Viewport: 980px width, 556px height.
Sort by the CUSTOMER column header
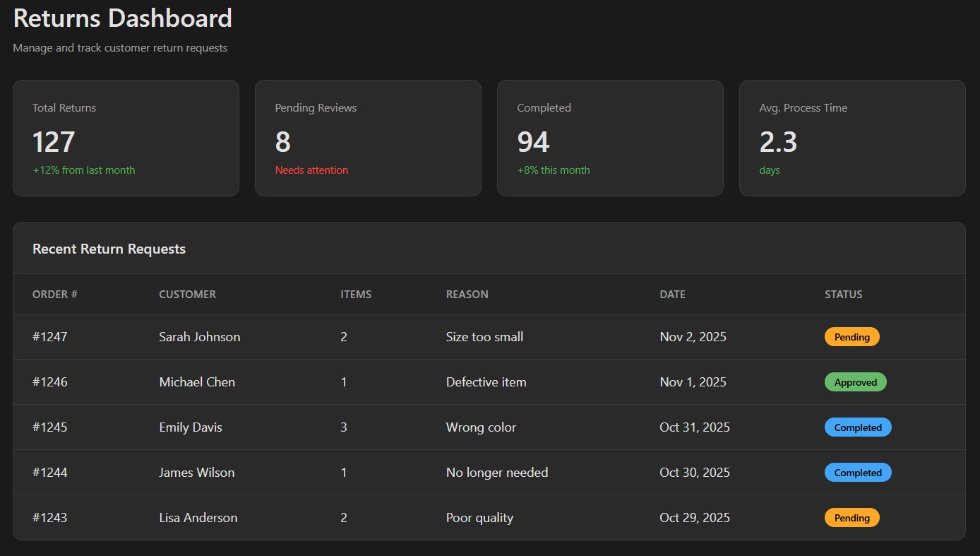point(187,294)
